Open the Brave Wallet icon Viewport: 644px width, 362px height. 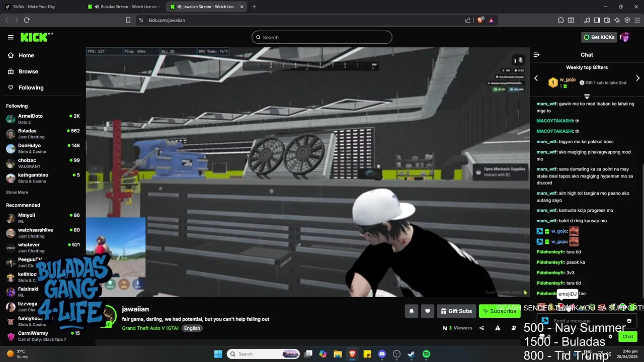(607, 20)
